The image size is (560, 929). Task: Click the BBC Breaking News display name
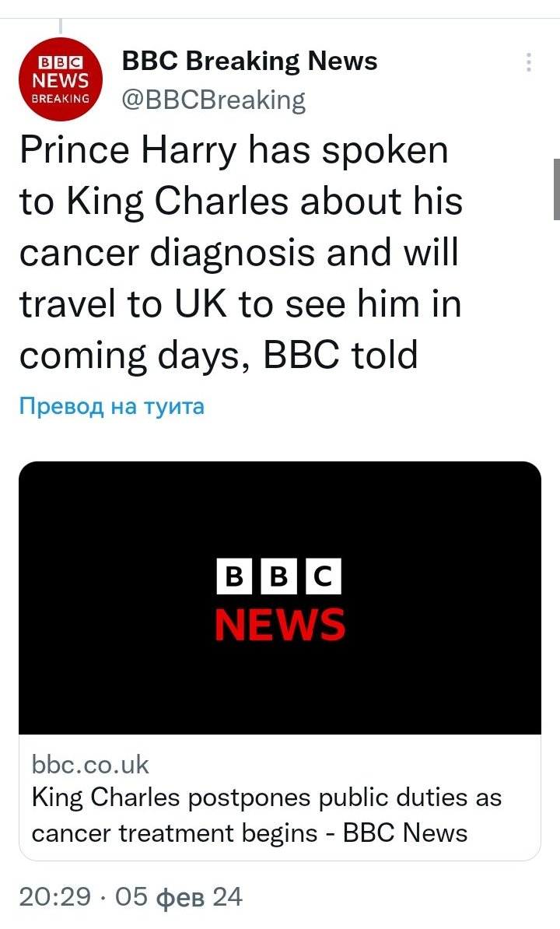point(250,61)
